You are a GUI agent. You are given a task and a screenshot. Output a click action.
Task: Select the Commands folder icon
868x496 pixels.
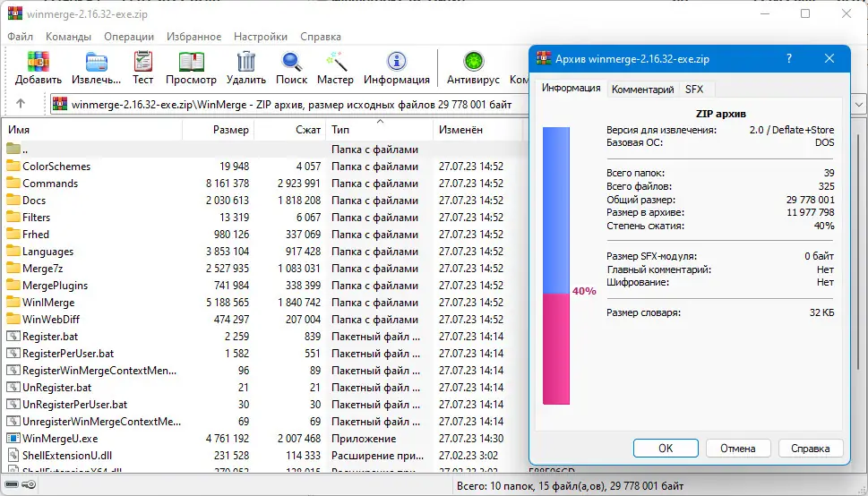(x=13, y=184)
